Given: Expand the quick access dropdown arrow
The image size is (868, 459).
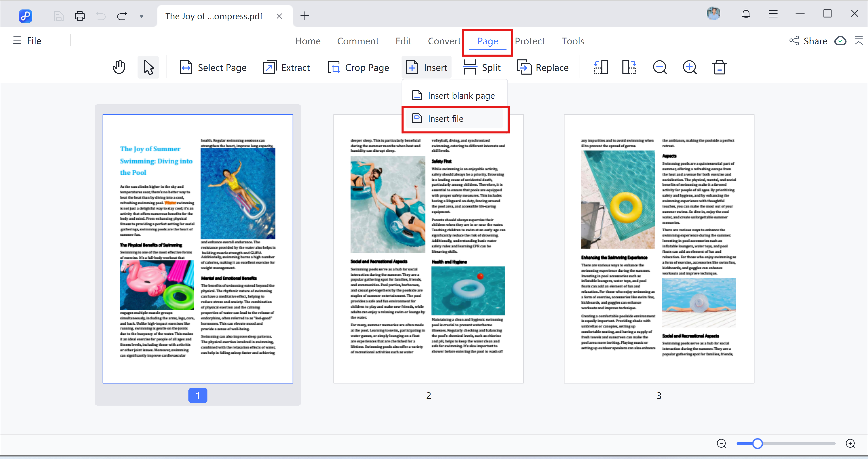Looking at the screenshot, I should click(142, 16).
